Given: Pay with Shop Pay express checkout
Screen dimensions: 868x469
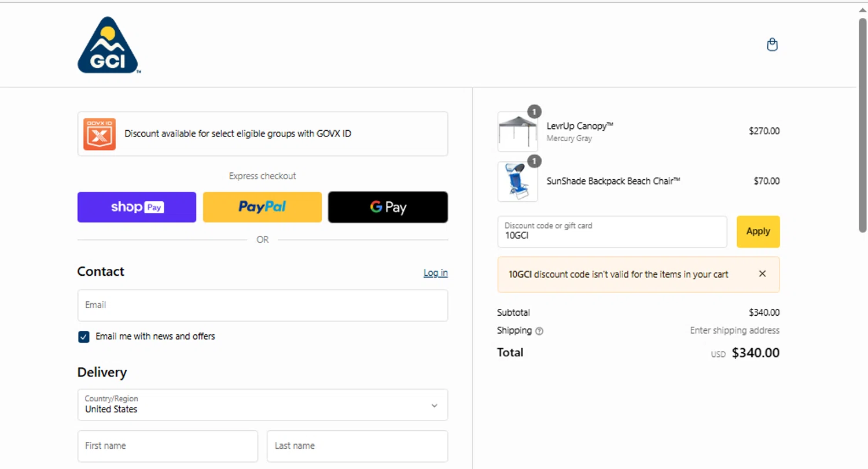Looking at the screenshot, I should (137, 207).
